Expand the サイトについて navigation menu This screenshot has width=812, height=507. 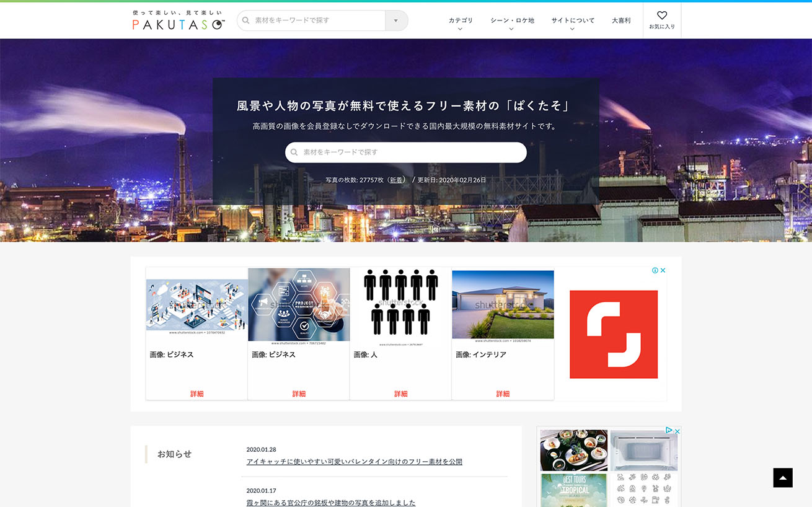(x=573, y=23)
